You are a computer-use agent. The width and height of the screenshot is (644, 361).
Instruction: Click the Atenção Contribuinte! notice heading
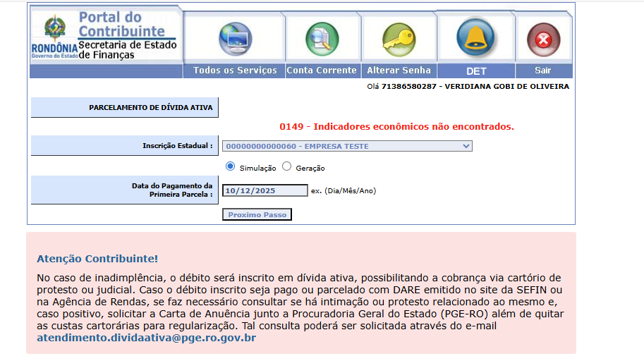(97, 259)
